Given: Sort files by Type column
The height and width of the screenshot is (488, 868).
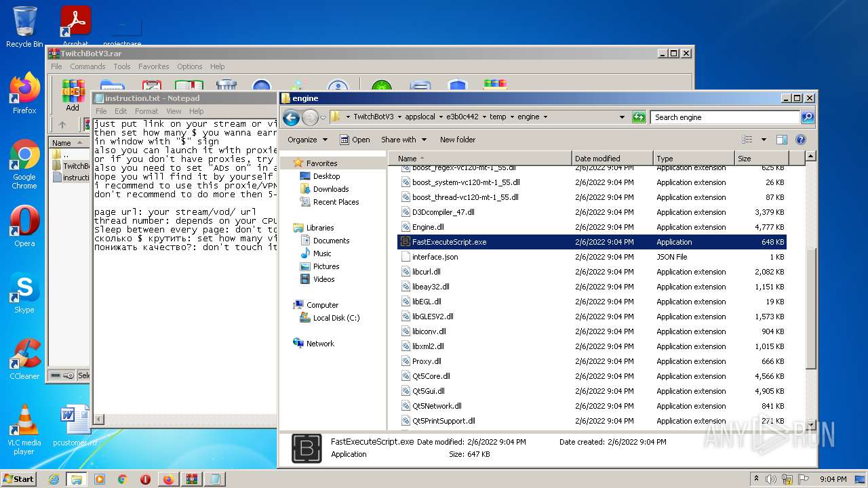Looking at the screenshot, I should [x=694, y=159].
